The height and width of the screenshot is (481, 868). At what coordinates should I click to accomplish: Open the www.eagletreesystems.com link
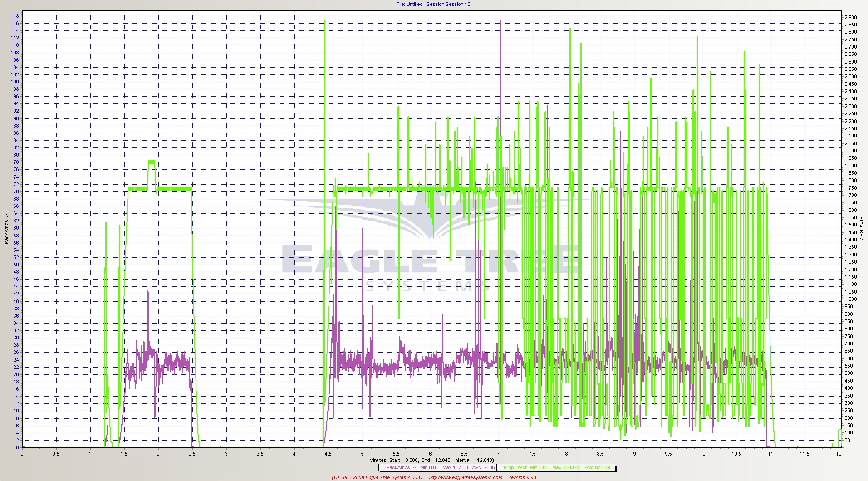click(x=466, y=477)
